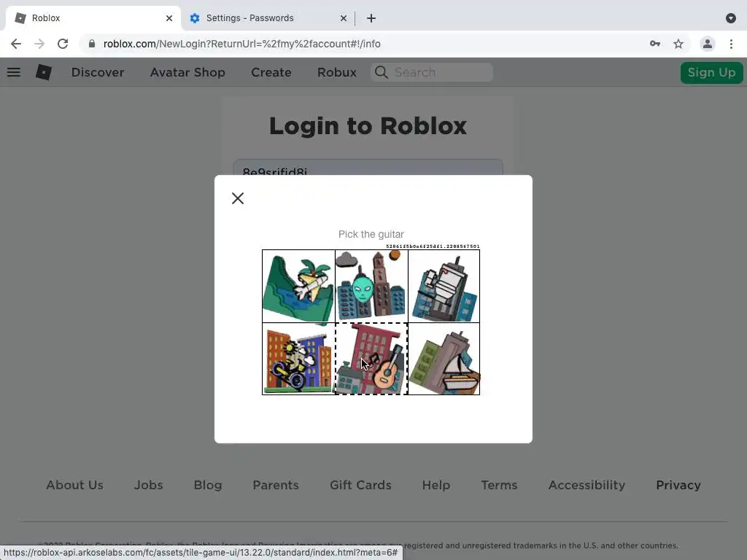Click the address bar URL
Viewport: 747px width, 560px height.
point(242,44)
